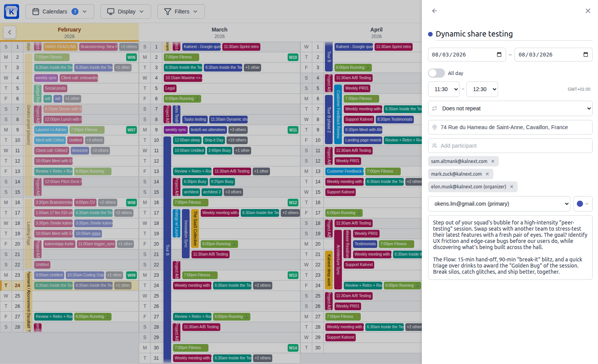The width and height of the screenshot is (598, 364).
Task: Open the event color picker swatch
Action: [x=582, y=204]
